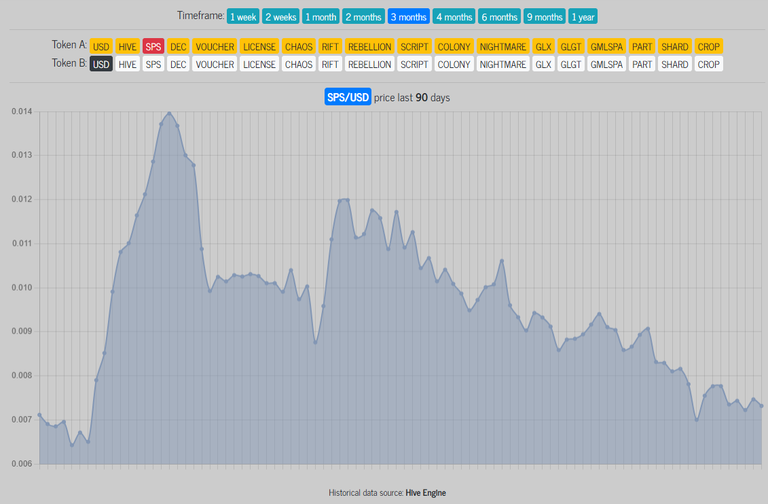Choose HIVE as Token B
Screen dimensions: 768x504
[127, 64]
